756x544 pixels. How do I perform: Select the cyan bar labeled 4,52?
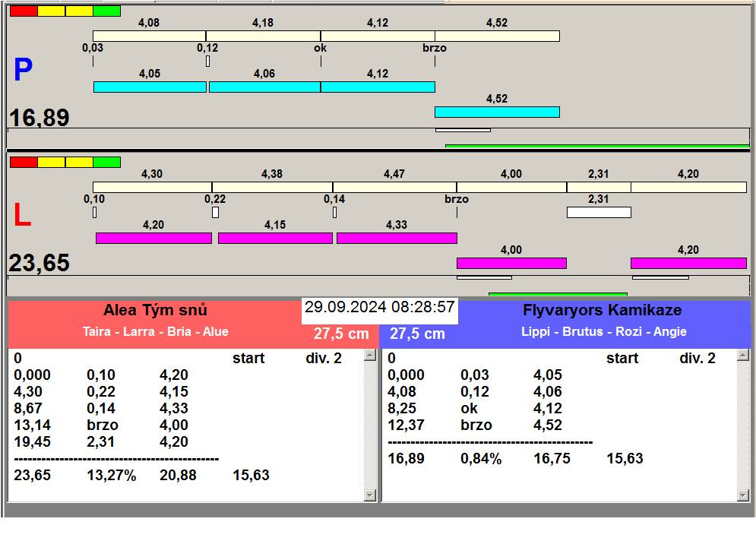(x=497, y=112)
